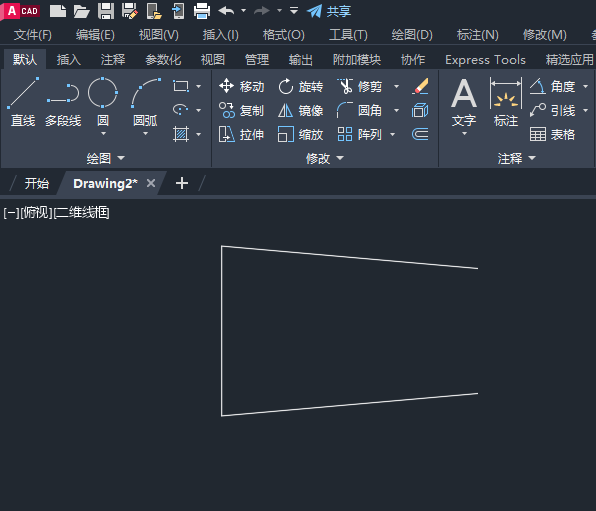Click the Save icon in quick access toolbar
Viewport: 596px width, 511px height.
pos(106,11)
